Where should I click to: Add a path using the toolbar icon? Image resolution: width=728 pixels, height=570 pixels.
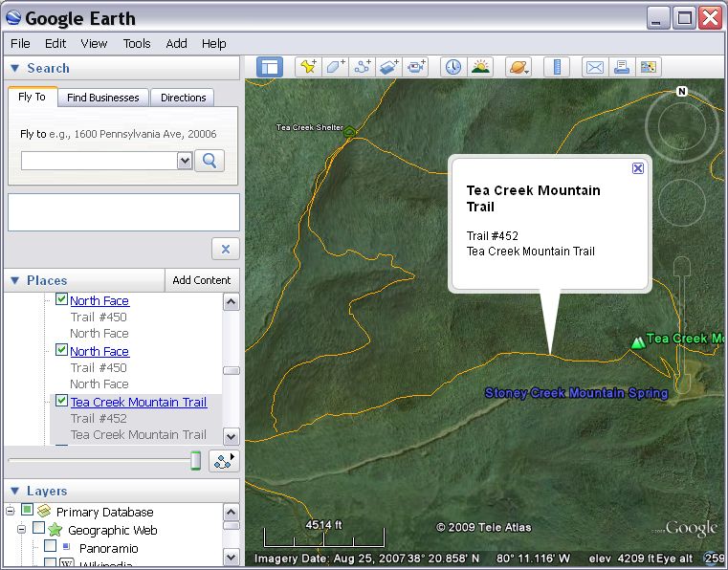[x=363, y=67]
